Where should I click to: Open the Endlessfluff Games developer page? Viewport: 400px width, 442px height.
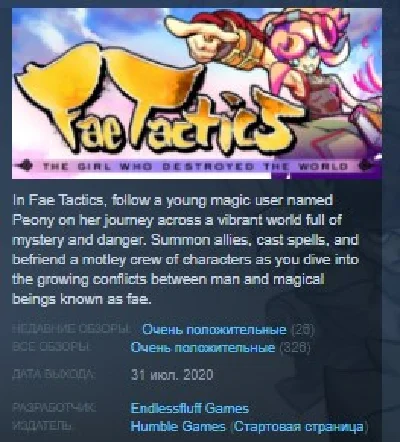point(190,408)
